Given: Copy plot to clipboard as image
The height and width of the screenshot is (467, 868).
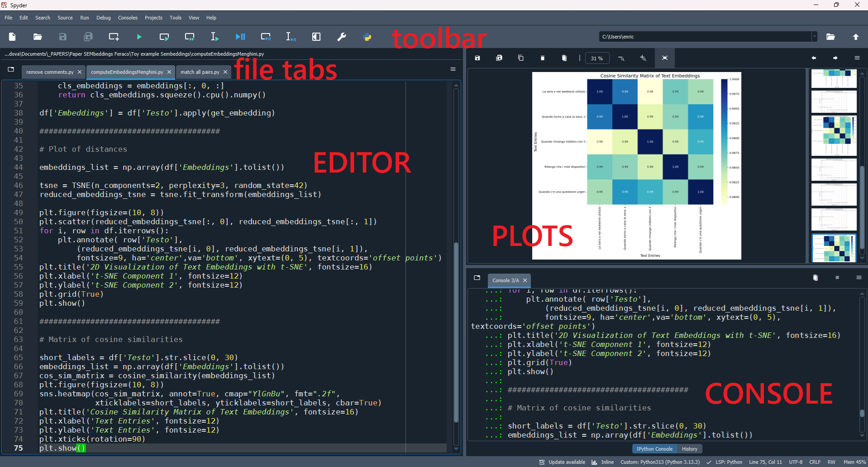Looking at the screenshot, I should click(x=521, y=58).
